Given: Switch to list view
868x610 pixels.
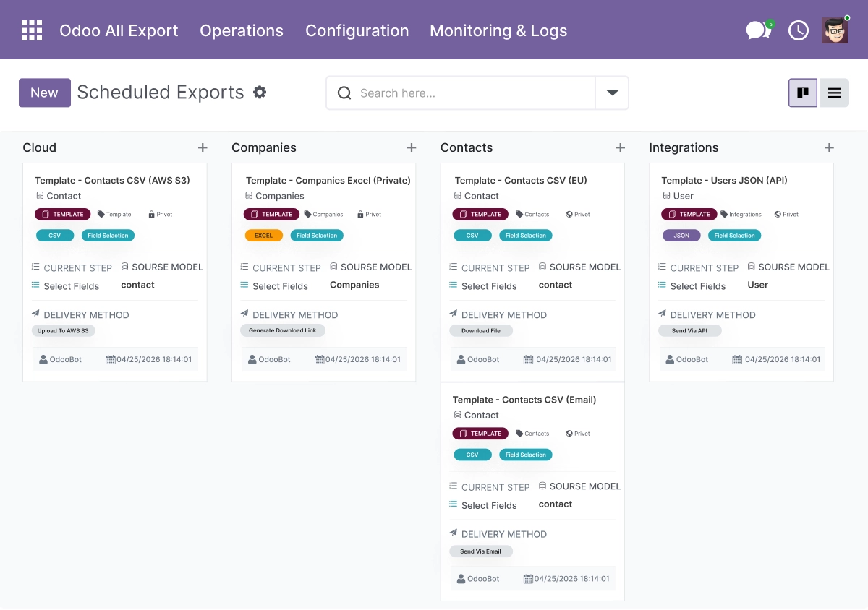Looking at the screenshot, I should click(834, 93).
